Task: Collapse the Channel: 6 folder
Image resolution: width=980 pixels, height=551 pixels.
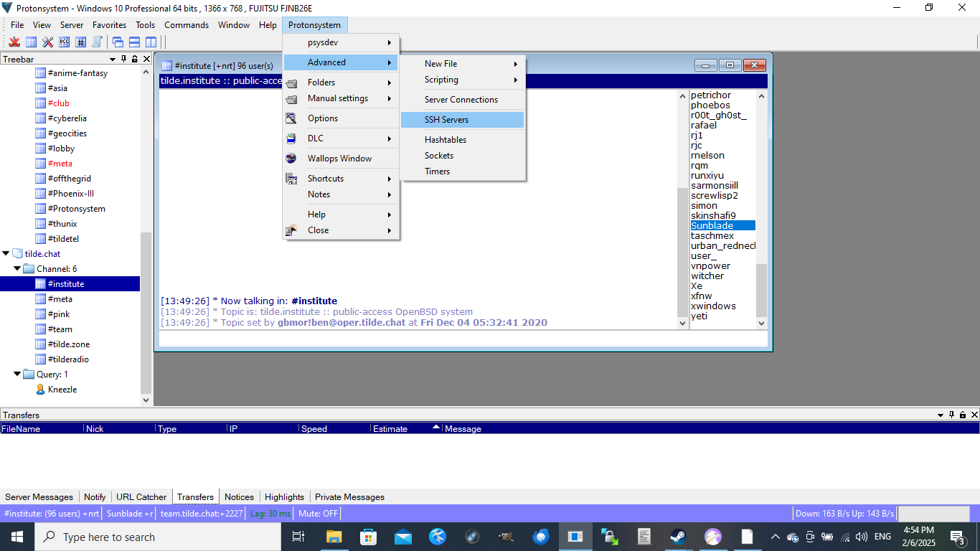Action: (18, 268)
